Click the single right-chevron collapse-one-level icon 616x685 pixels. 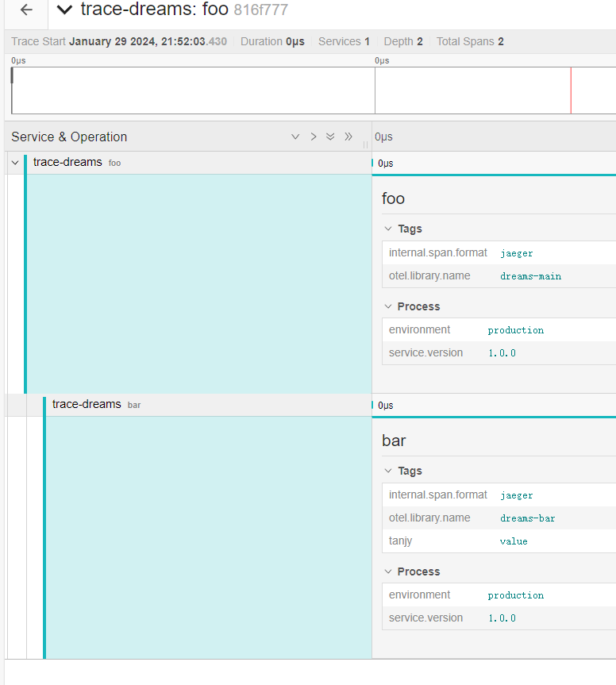pyautogui.click(x=313, y=137)
